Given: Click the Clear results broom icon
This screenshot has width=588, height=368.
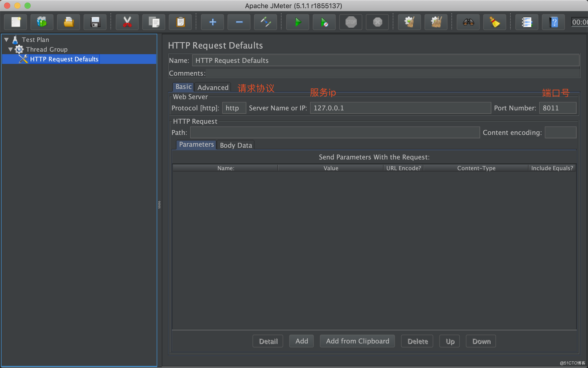Looking at the screenshot, I should click(410, 22).
